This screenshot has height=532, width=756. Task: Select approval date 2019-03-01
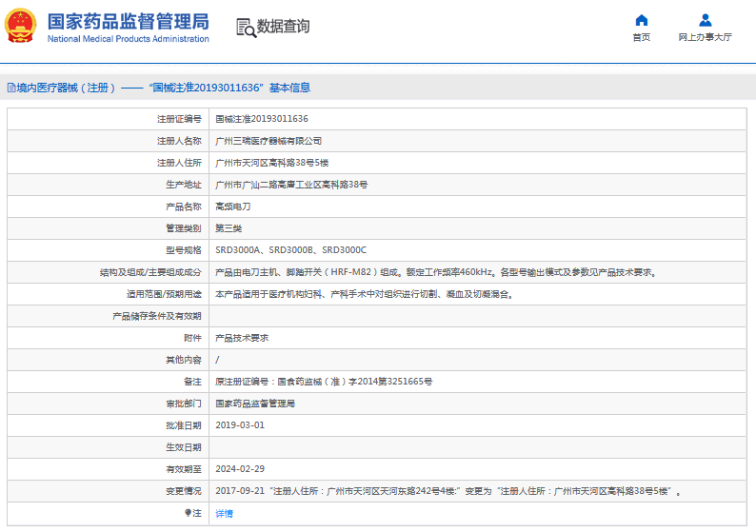pyautogui.click(x=240, y=425)
